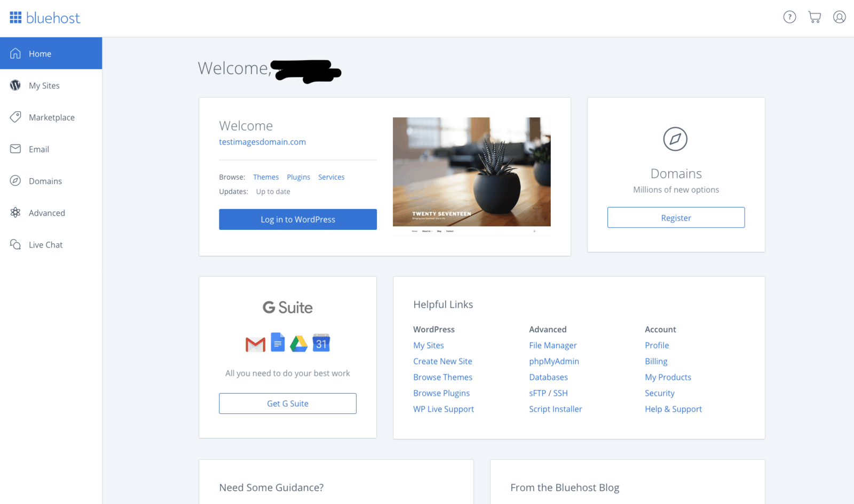Image resolution: width=854 pixels, height=504 pixels.
Task: Open the File Manager helpful link
Action: pos(552,346)
